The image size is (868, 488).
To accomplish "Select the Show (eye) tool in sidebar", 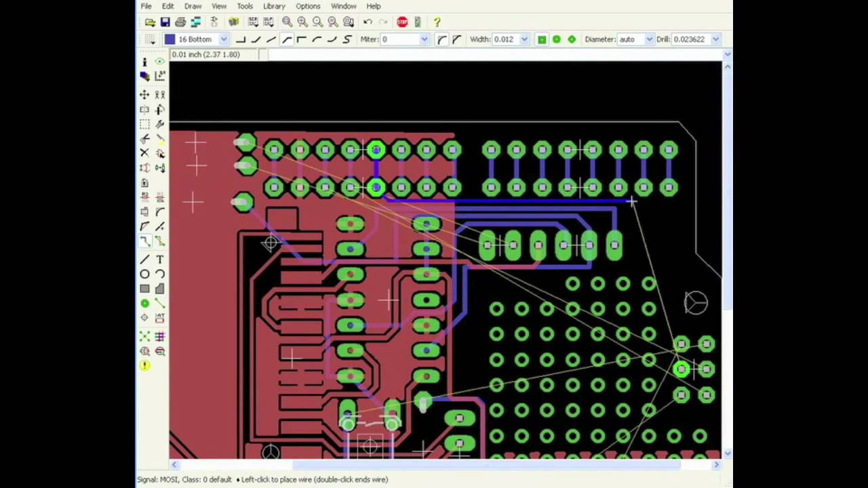I will click(x=160, y=62).
